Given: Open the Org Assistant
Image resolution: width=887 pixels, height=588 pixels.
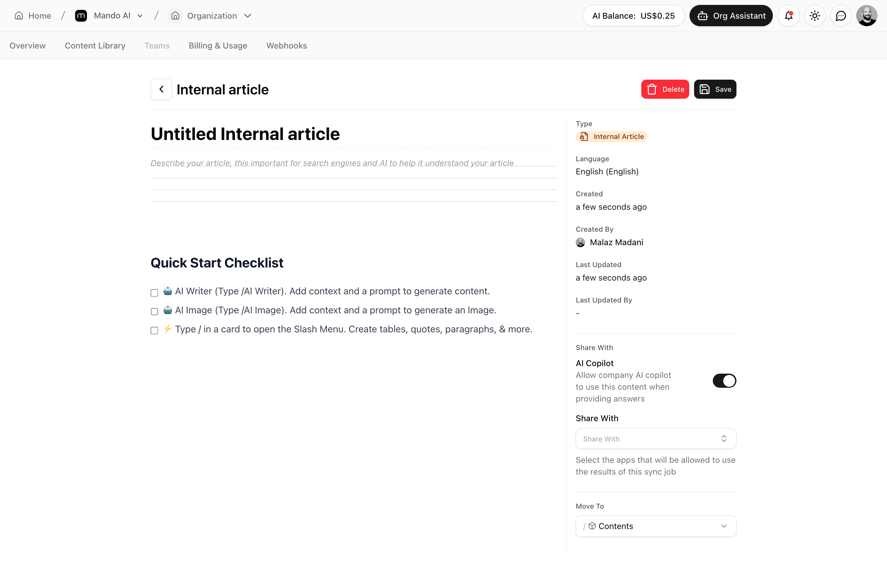Looking at the screenshot, I should click(731, 16).
